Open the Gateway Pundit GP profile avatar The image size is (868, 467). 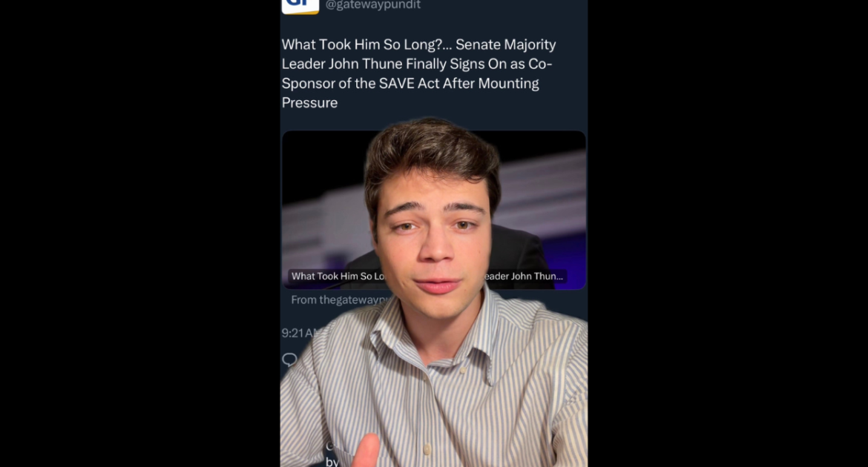(x=300, y=6)
